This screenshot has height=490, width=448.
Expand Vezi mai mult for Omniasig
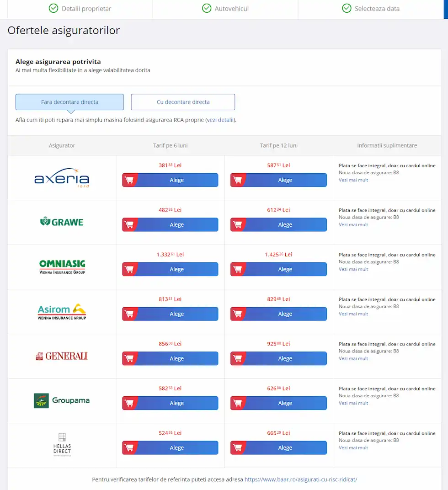point(353,269)
